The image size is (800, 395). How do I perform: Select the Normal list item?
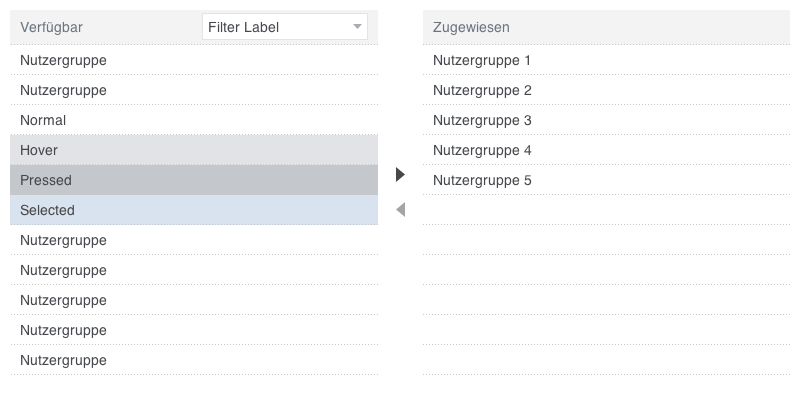pos(194,120)
